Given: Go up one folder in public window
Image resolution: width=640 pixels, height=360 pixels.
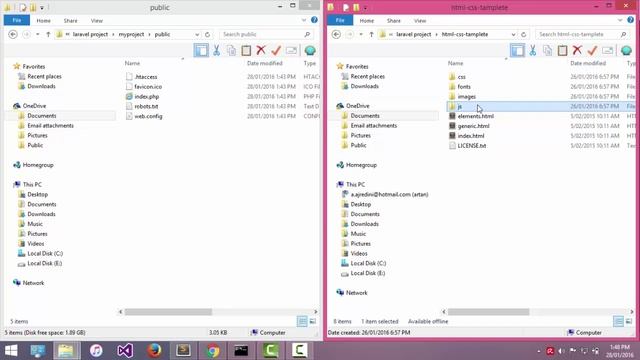Looking at the screenshot, I should (48, 35).
